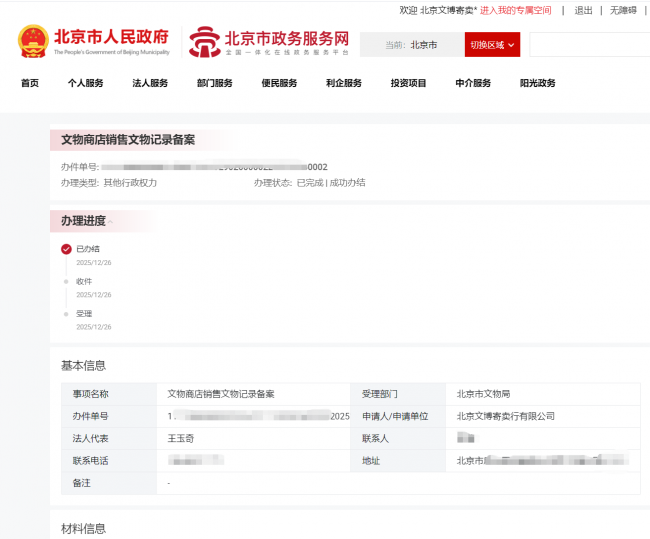The width and height of the screenshot is (650, 539).
Task: Click the national emblem logo
Action: point(33,42)
